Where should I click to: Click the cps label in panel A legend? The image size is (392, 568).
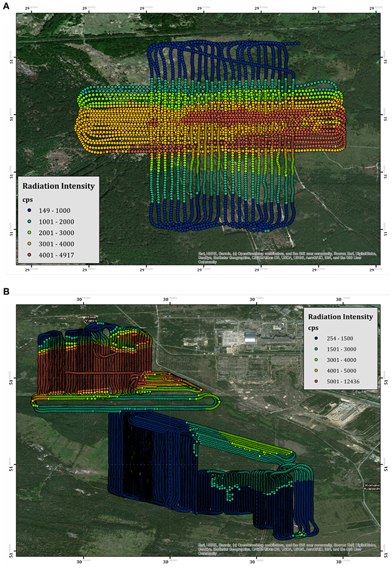[x=28, y=200]
